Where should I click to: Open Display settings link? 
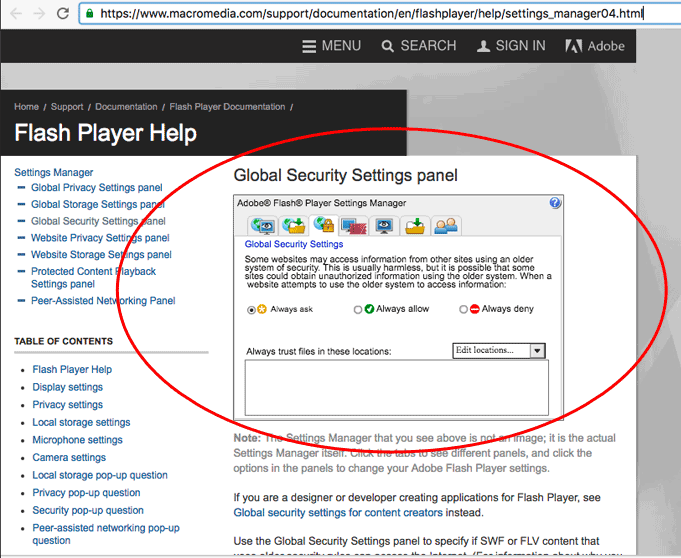pyautogui.click(x=68, y=387)
